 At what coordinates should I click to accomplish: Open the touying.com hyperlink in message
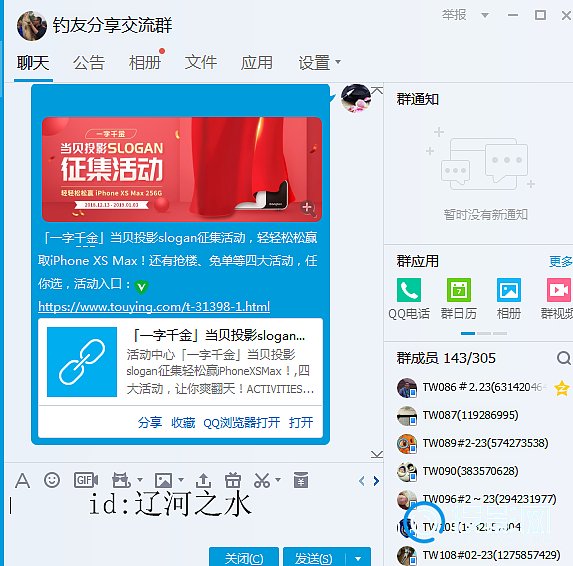pos(154,306)
